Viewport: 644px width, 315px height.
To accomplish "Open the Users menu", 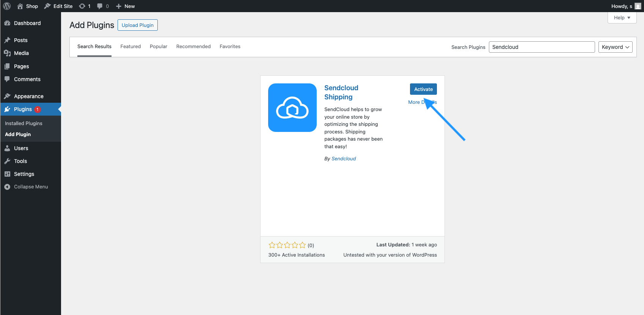I will [x=21, y=148].
